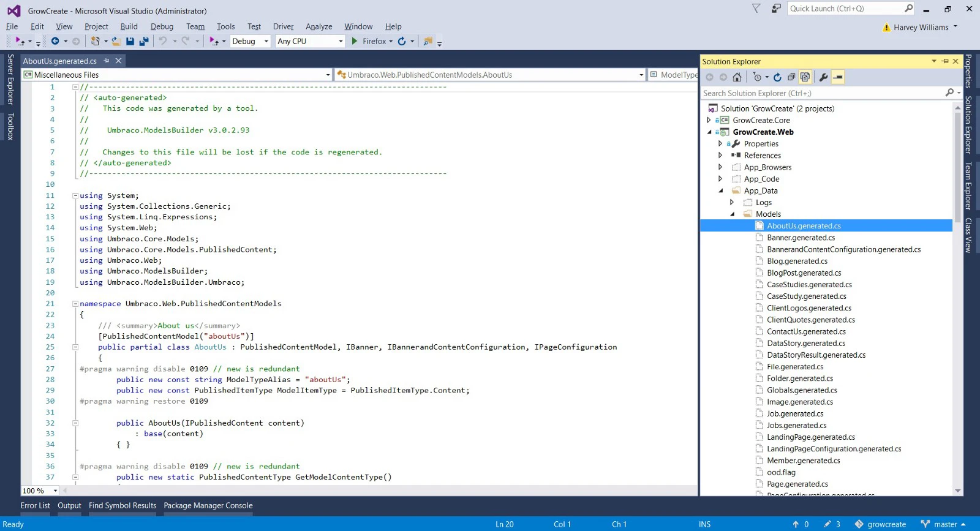This screenshot has width=980, height=531.
Task: Click the Save All toolbar icon
Action: (144, 41)
